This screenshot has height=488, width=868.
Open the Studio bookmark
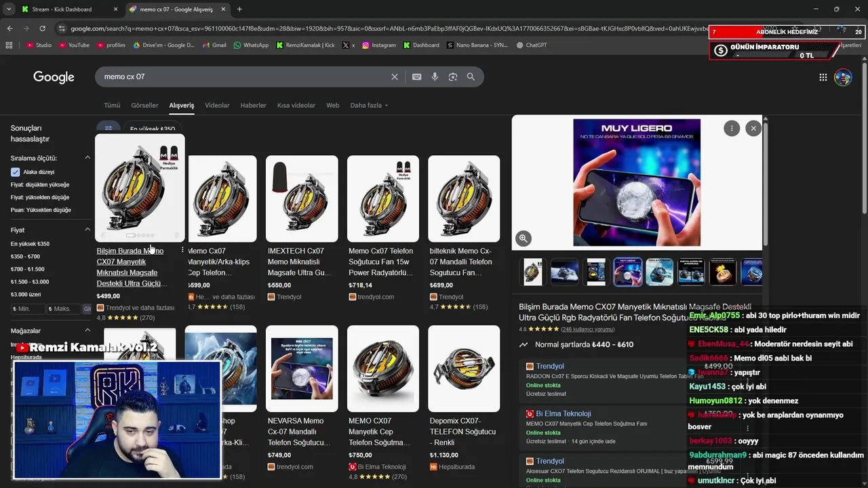pyautogui.click(x=39, y=45)
